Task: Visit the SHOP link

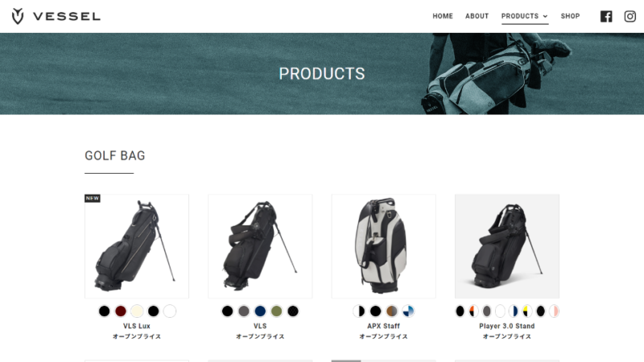Action: pos(570,16)
